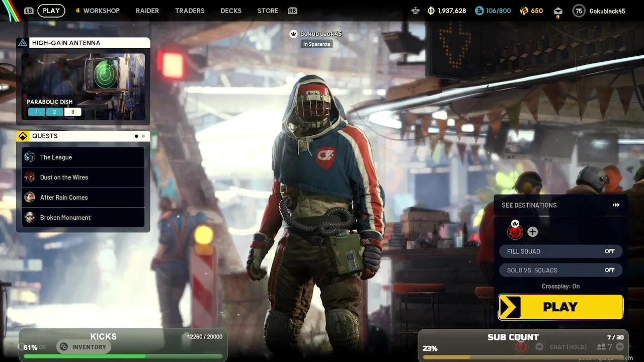Click The League quest giver portrait
The image size is (644, 362).
[30, 157]
